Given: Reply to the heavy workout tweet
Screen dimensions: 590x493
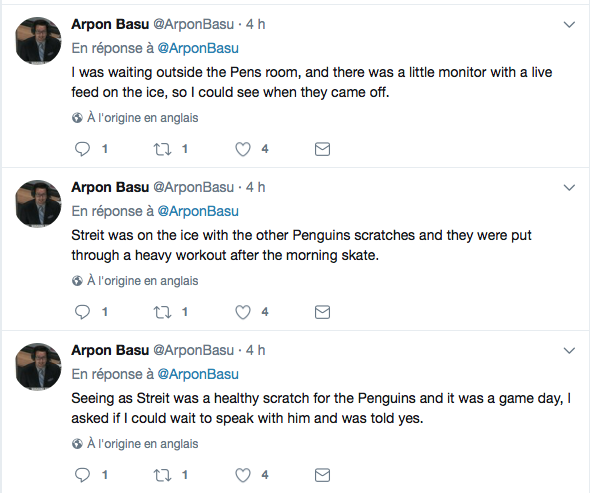Looking at the screenshot, I should coord(82,312).
